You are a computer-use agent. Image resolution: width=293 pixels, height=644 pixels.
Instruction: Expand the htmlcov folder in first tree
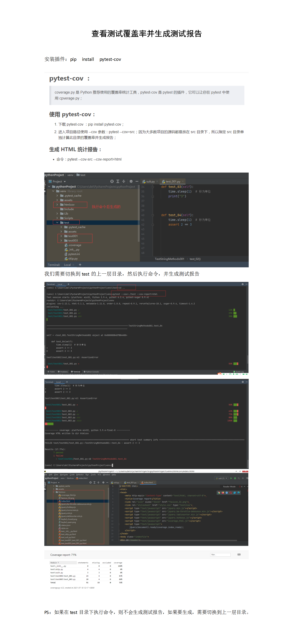coord(57,204)
